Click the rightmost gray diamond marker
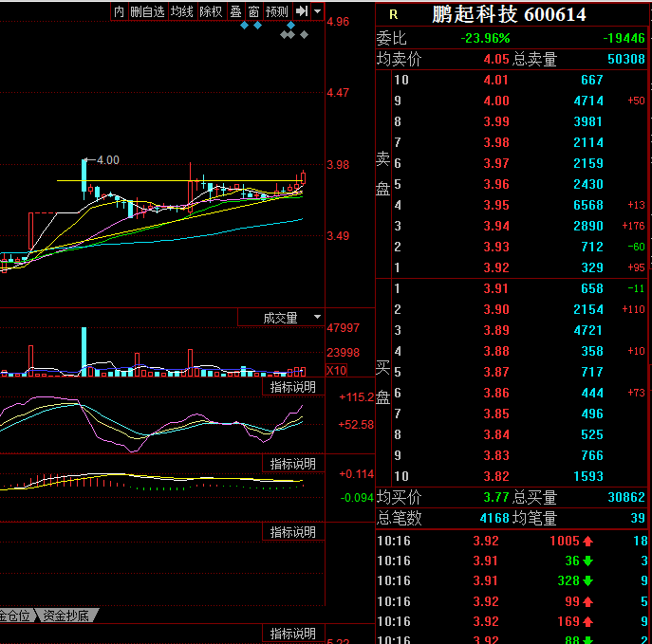 (305, 35)
